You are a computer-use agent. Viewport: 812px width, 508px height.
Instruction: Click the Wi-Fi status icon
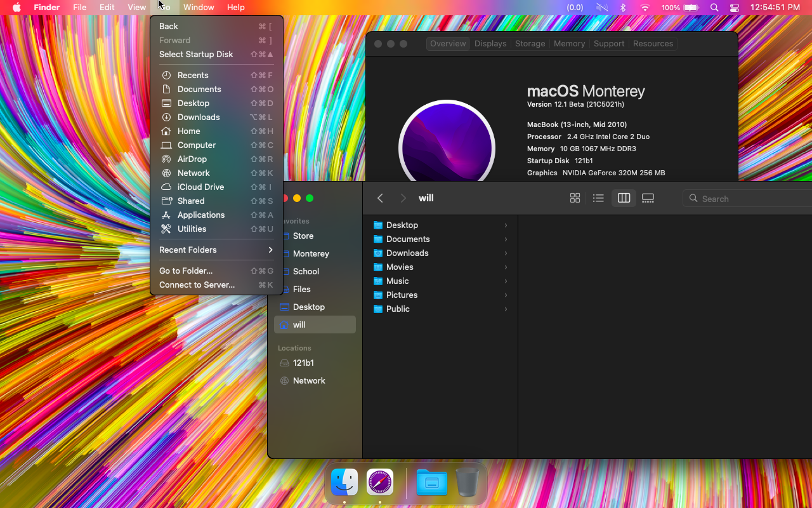point(645,8)
